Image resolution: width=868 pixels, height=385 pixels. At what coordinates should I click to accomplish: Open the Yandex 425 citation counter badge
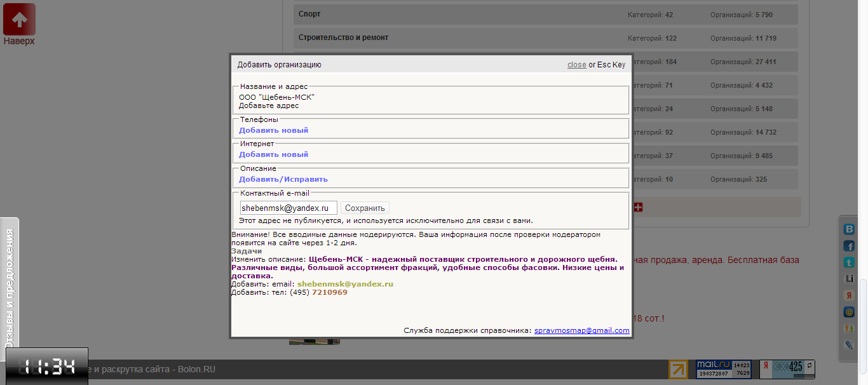(x=787, y=369)
